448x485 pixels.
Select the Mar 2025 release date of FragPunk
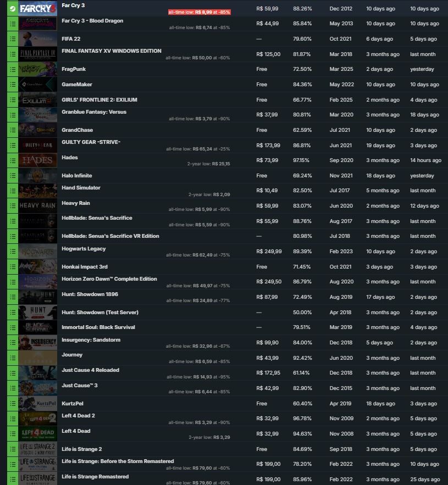(x=341, y=69)
